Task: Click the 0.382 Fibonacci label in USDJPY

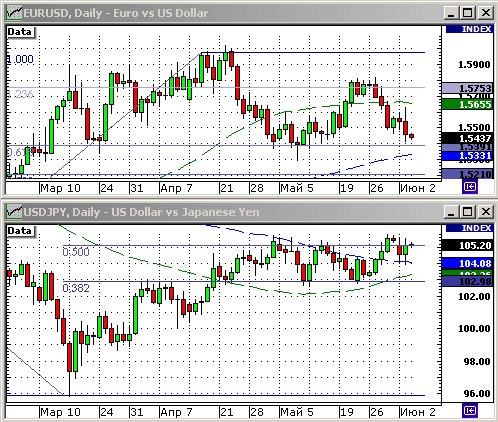Action: pyautogui.click(x=76, y=288)
